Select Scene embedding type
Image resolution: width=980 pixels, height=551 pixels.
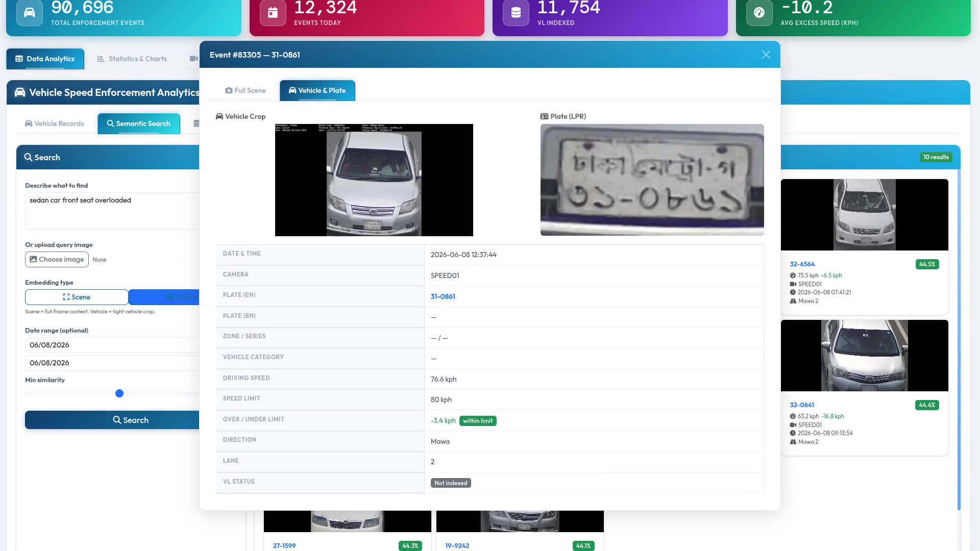click(x=77, y=297)
